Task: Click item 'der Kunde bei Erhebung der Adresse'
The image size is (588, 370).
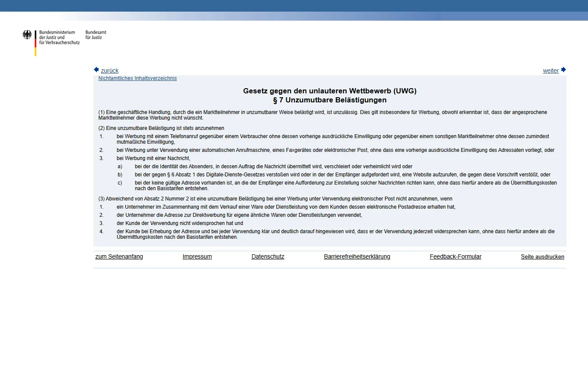Action: point(336,234)
